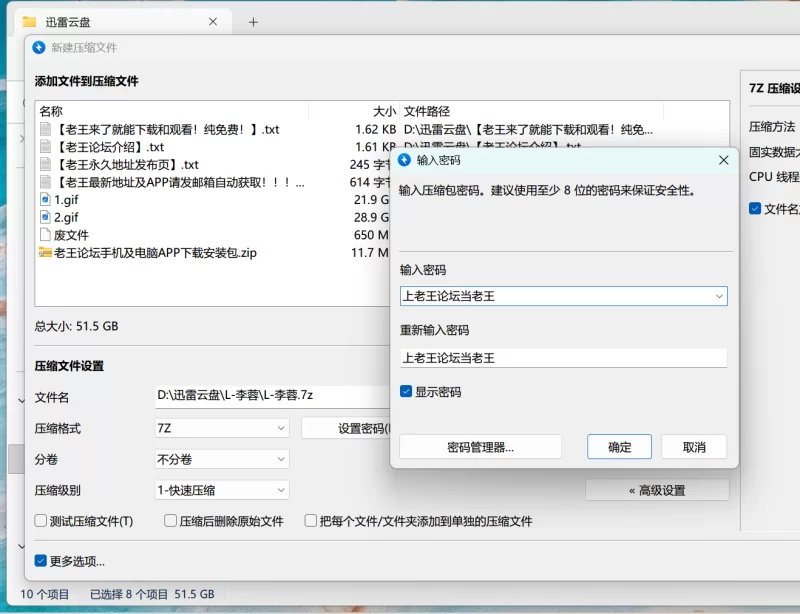The height and width of the screenshot is (614, 800).
Task: Click the 2.gif file icon
Action: coord(45,217)
